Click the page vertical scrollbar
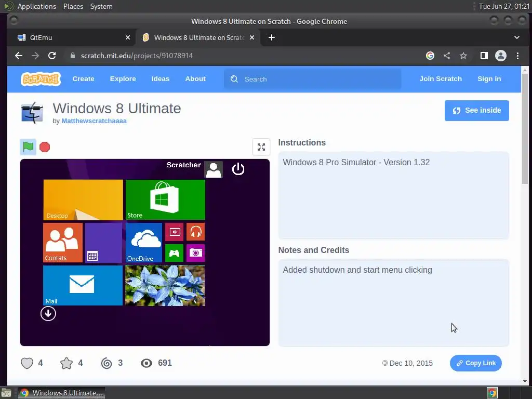Viewport: 532px width, 399px height. tap(525, 129)
